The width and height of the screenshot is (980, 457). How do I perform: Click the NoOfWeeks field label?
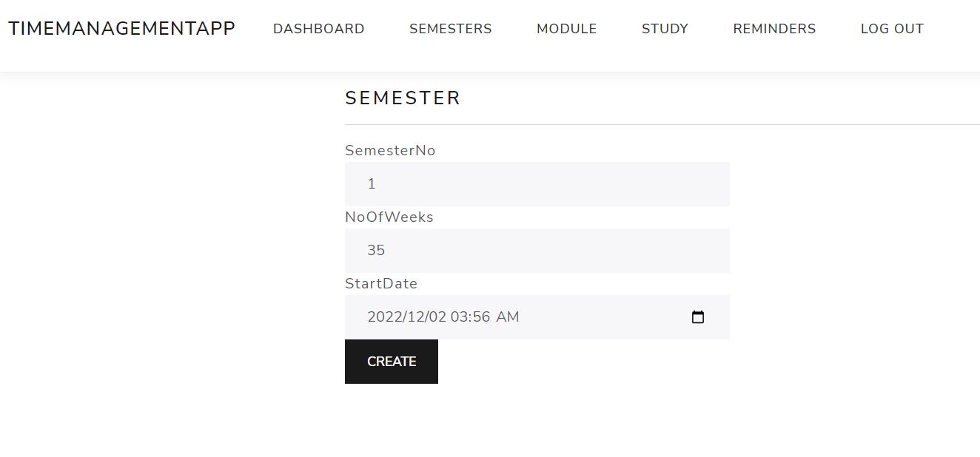tap(389, 217)
